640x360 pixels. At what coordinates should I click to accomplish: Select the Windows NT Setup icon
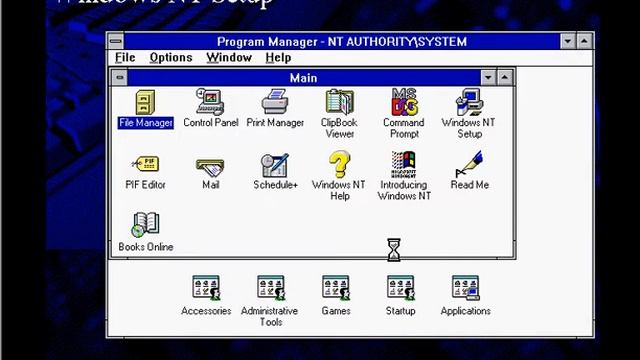(x=469, y=102)
